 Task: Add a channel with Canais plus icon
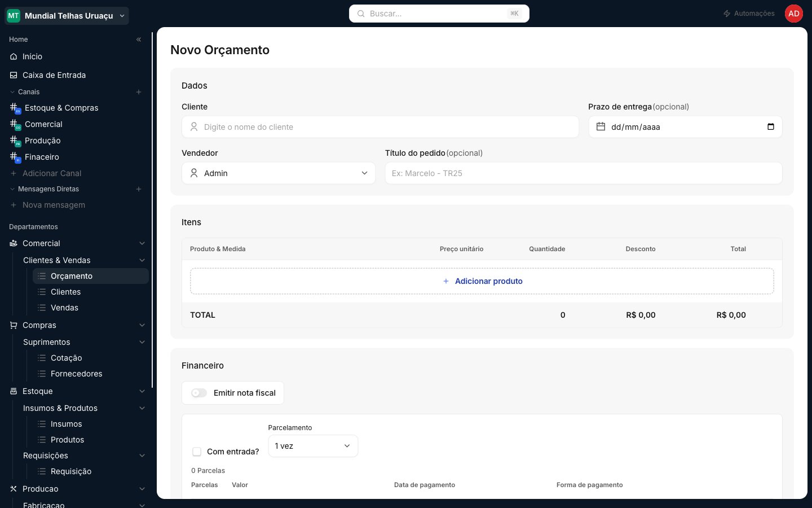[x=139, y=92]
